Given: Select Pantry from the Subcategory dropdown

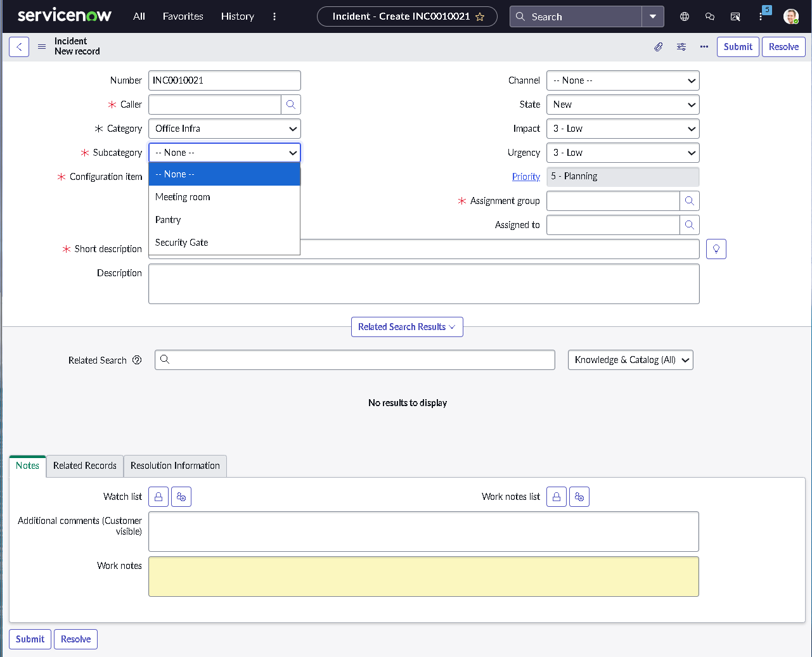Looking at the screenshot, I should (167, 219).
